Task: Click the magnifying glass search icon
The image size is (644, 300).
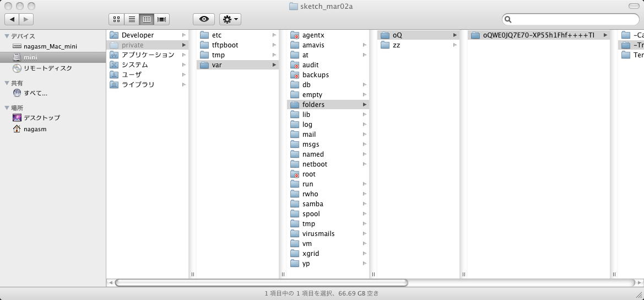Action: (508, 19)
